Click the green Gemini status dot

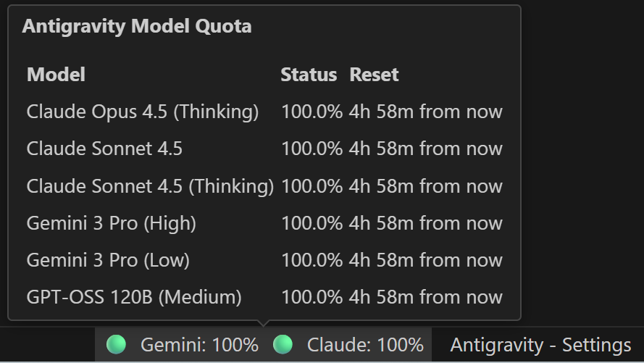point(116,344)
